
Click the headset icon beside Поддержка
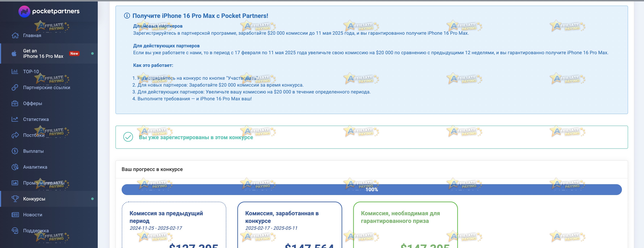coord(15,230)
